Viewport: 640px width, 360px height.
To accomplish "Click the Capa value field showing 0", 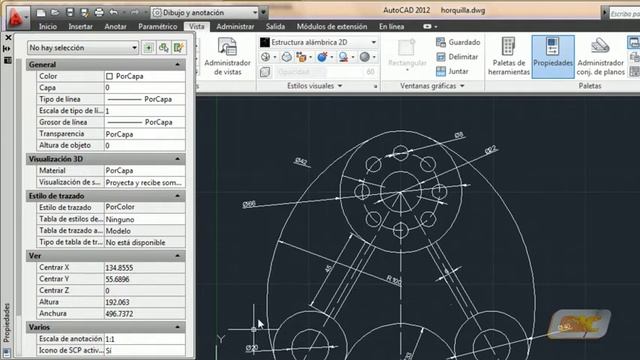I will point(144,88).
